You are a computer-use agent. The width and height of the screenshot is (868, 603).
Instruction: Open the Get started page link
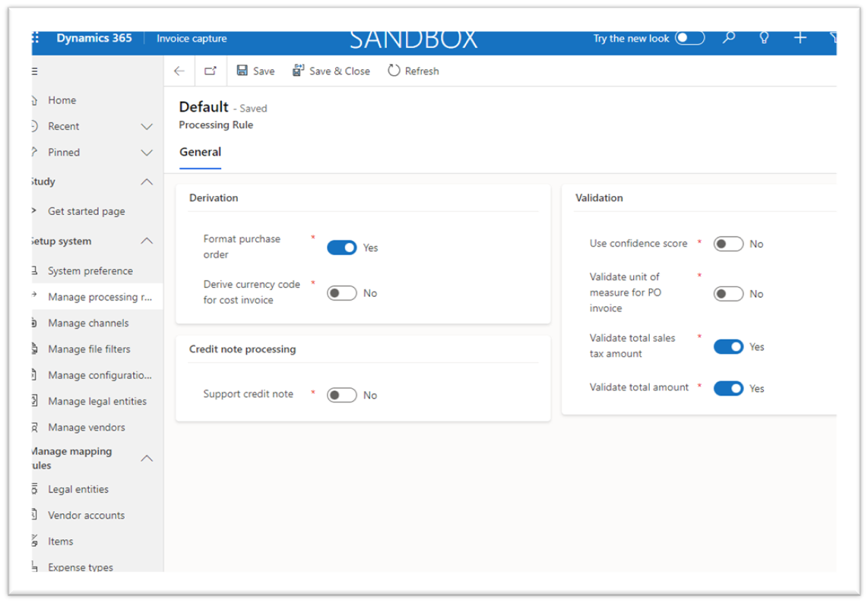pyautogui.click(x=86, y=211)
